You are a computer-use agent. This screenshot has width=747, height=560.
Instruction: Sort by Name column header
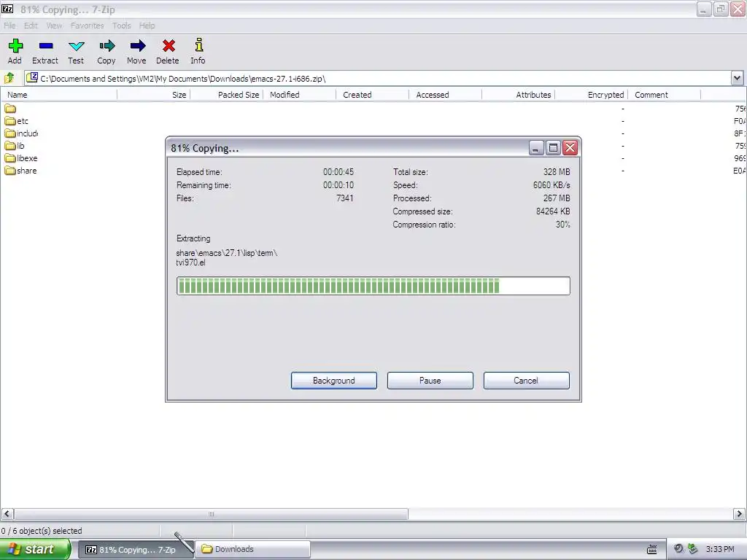tap(59, 95)
